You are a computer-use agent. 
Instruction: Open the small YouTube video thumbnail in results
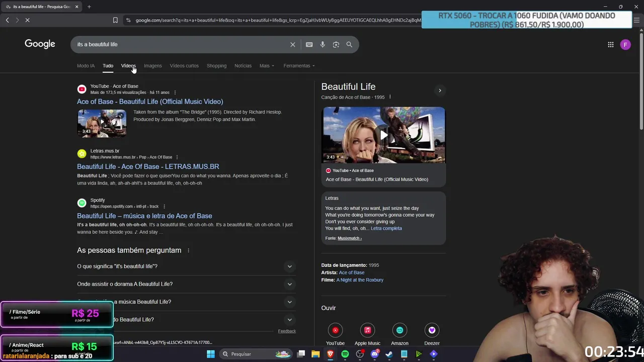point(102,123)
